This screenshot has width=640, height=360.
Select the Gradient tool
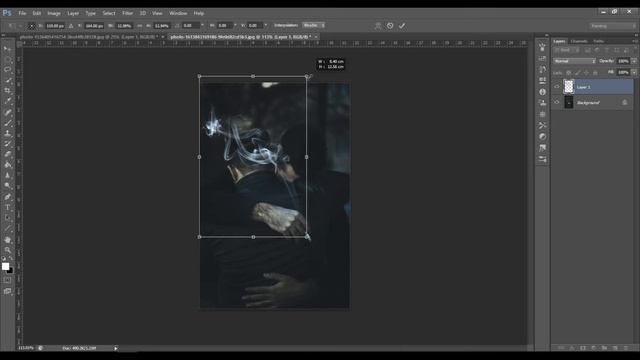coord(7,165)
